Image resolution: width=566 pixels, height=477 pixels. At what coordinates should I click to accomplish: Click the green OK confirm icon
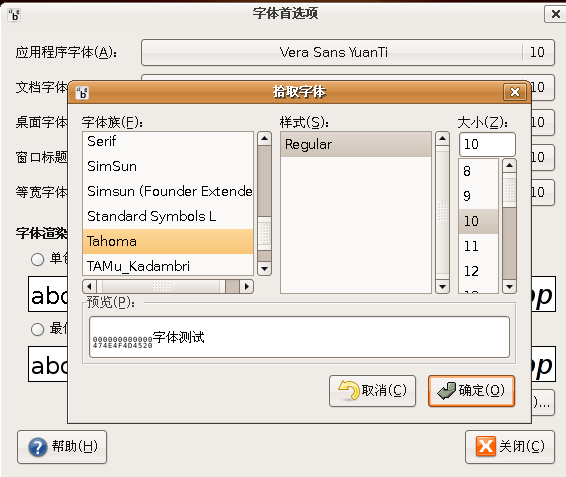[446, 391]
